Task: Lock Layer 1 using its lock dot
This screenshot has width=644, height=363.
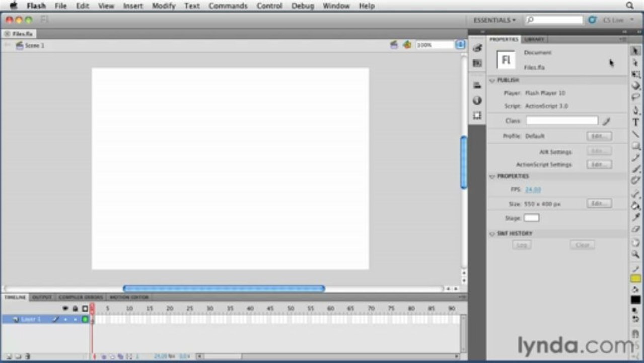Action: tap(75, 319)
